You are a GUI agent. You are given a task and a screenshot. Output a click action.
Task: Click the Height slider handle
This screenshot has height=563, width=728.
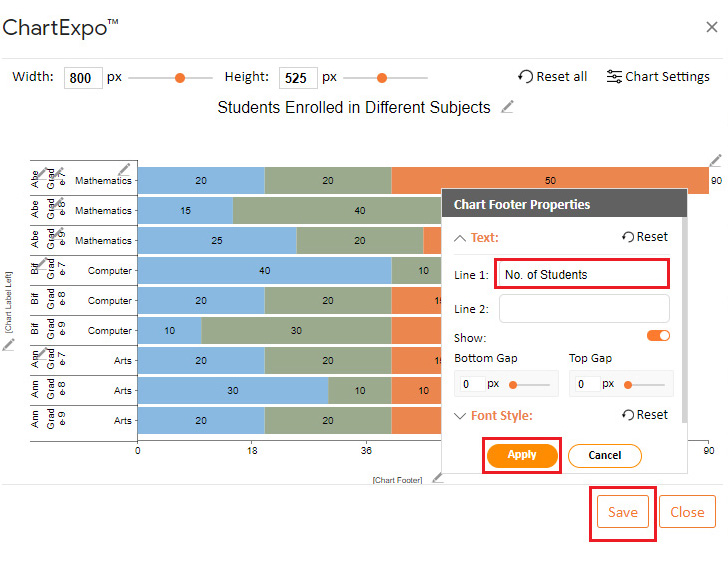tap(382, 78)
